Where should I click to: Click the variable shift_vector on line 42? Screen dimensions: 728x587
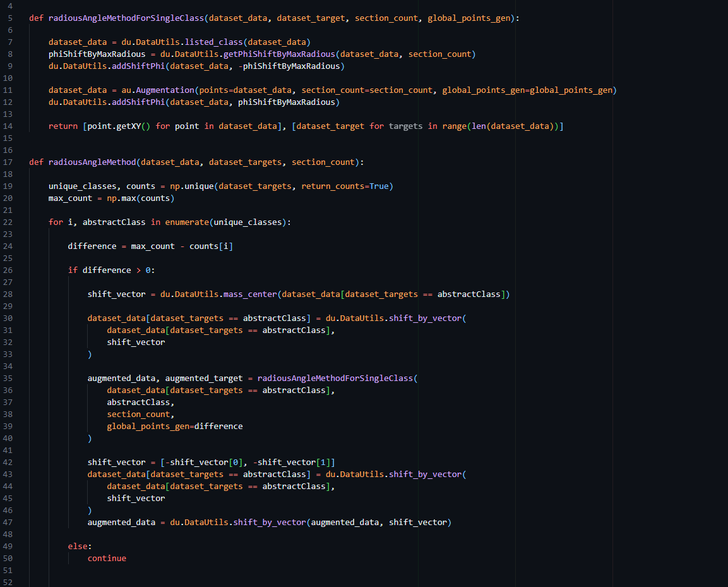[116, 462]
